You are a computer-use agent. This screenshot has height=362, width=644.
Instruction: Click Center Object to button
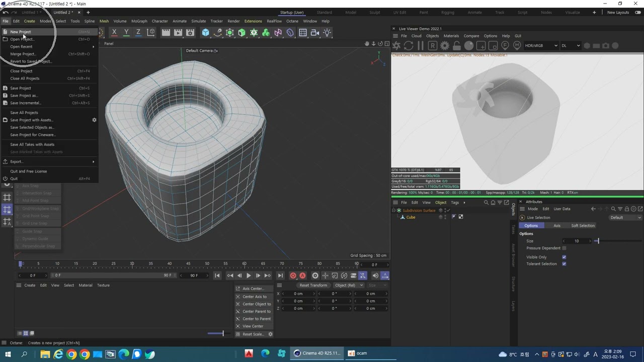click(254, 304)
